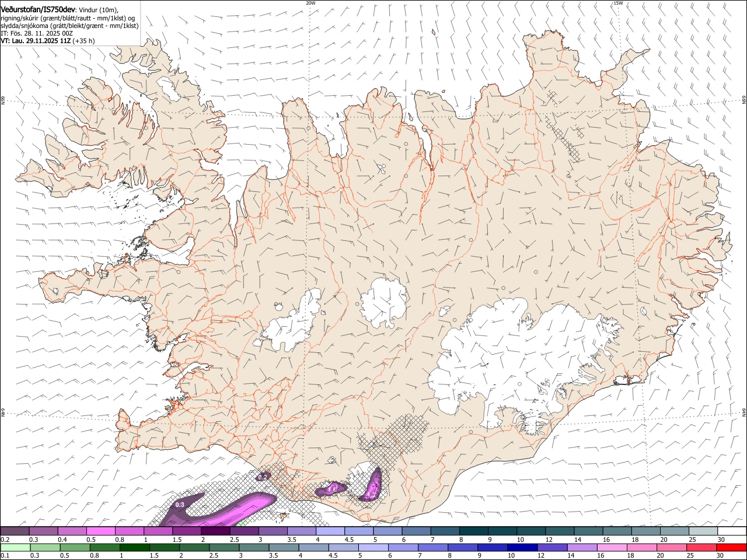Pick the upper legend row 30 white swatch

click(732, 531)
